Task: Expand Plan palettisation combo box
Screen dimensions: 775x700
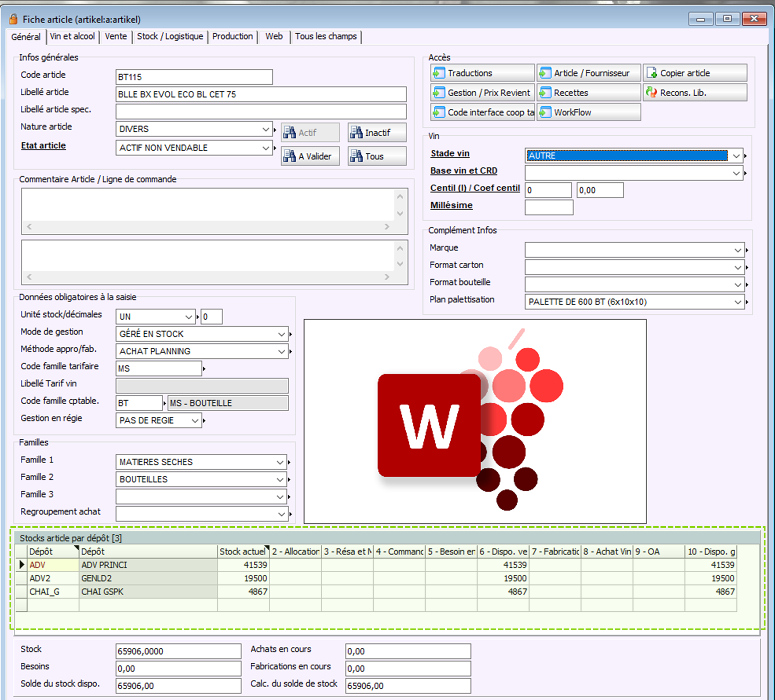Action: tap(737, 302)
